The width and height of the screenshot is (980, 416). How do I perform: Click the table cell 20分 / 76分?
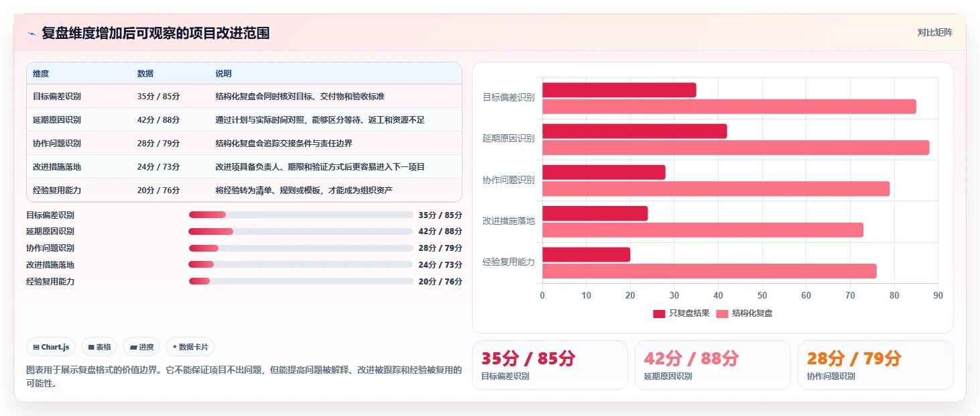(x=158, y=191)
